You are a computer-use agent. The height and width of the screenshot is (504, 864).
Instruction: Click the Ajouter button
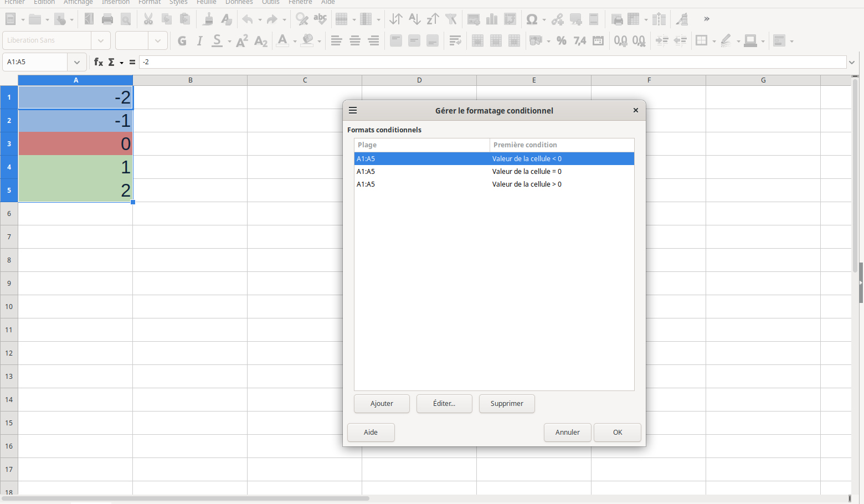coord(382,404)
